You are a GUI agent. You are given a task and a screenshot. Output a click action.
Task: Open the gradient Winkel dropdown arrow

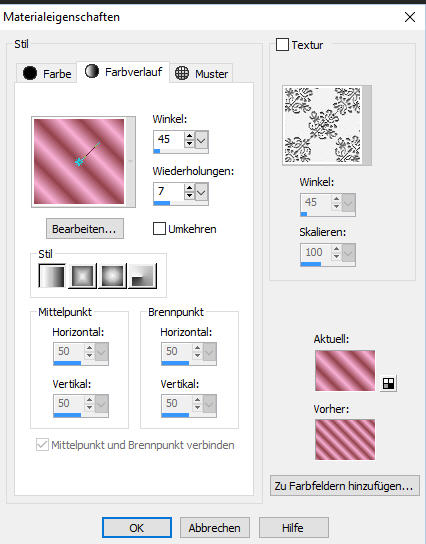[x=202, y=140]
